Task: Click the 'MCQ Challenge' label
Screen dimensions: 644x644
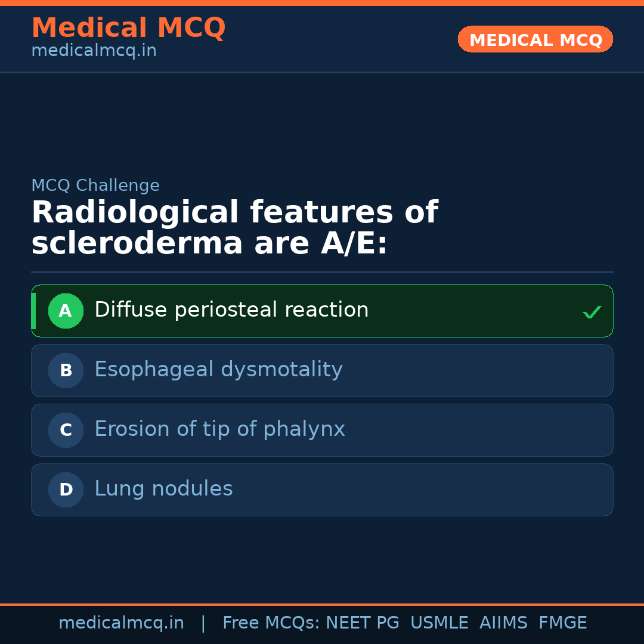Action: pos(95,185)
